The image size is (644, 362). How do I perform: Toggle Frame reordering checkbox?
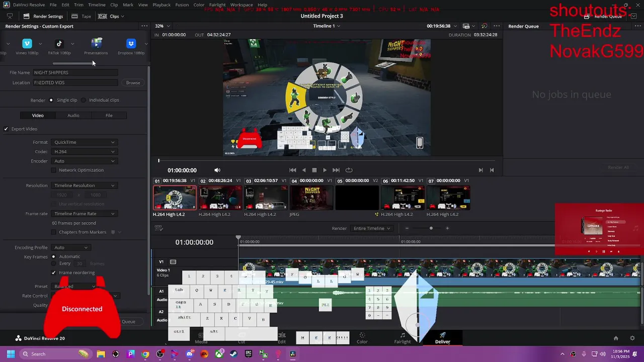(54, 273)
